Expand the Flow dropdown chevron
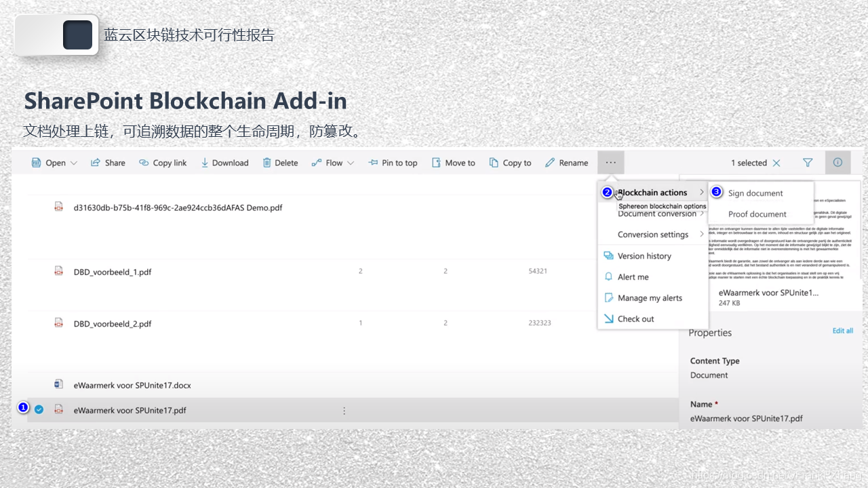The height and width of the screenshot is (488, 868). tap(351, 163)
